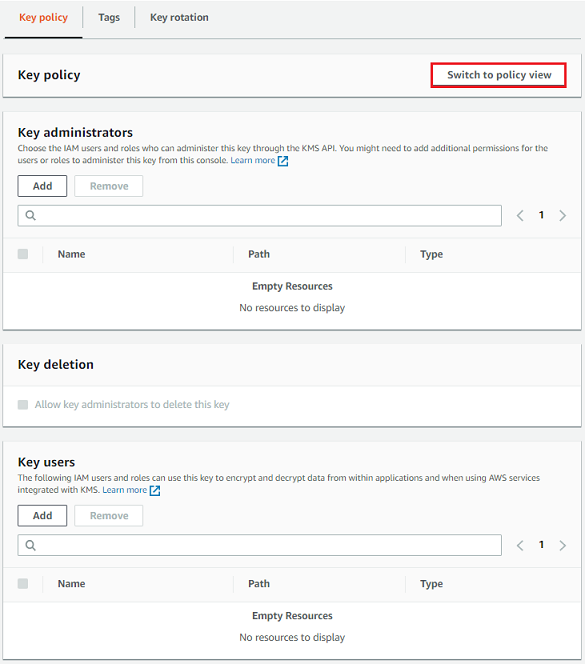The height and width of the screenshot is (664, 585).
Task: Focus the Key administrators search field
Action: pyautogui.click(x=260, y=216)
